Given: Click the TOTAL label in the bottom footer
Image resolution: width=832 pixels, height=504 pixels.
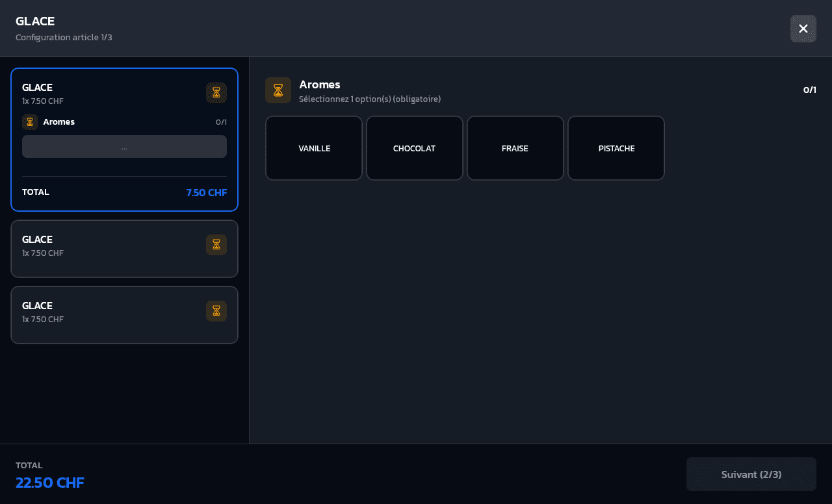Looking at the screenshot, I should [x=29, y=465].
